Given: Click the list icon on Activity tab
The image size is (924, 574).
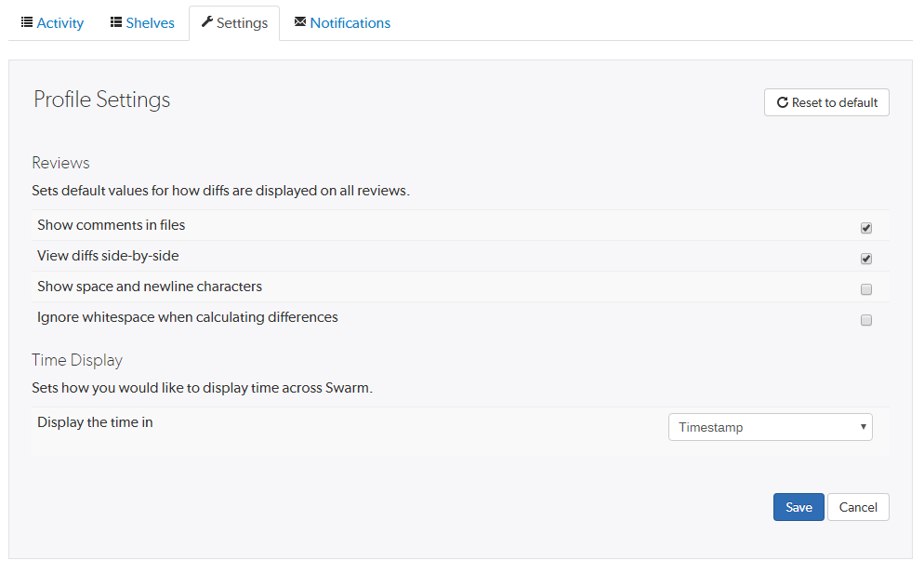Looking at the screenshot, I should 27,21.
